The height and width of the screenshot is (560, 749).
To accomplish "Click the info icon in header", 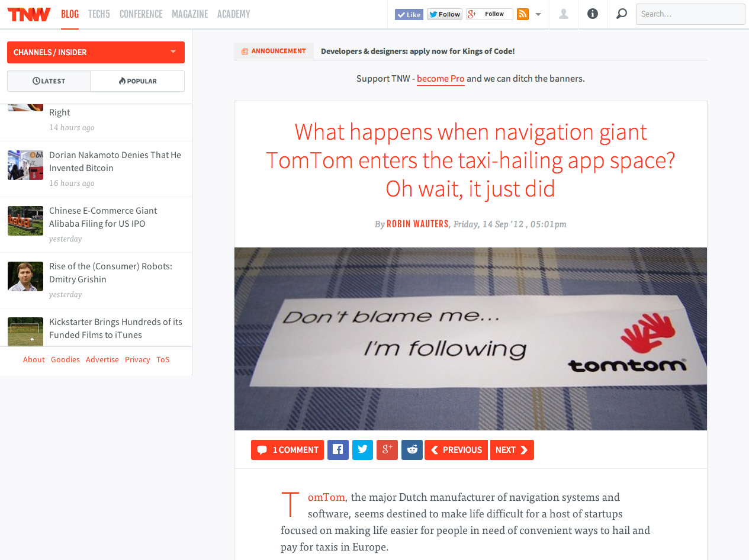I will point(593,14).
